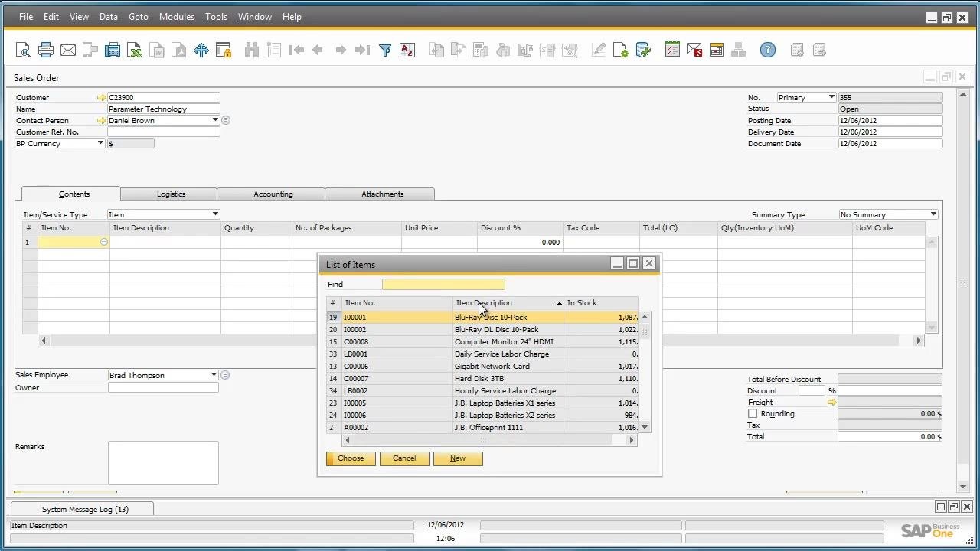Click the Filter funnel icon
Screen dimensions: 980x551
click(385, 51)
